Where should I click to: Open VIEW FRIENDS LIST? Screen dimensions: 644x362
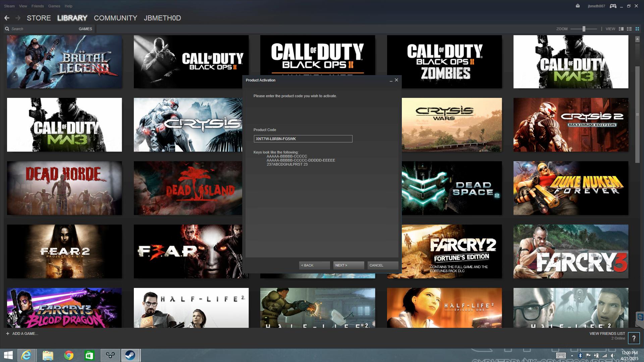[x=607, y=334]
